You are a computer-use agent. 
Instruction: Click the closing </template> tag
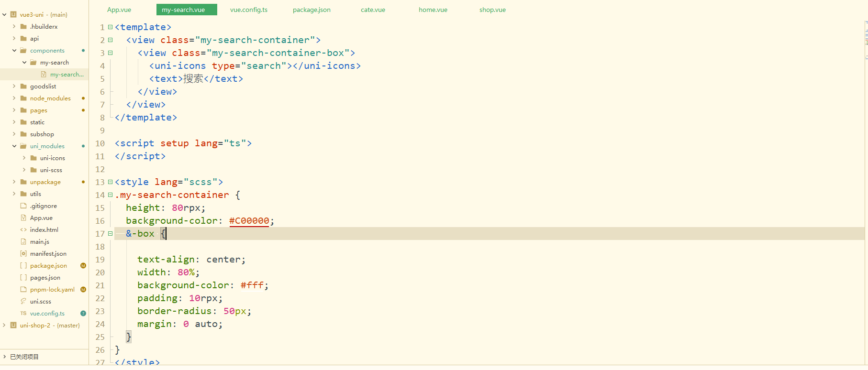(x=146, y=118)
